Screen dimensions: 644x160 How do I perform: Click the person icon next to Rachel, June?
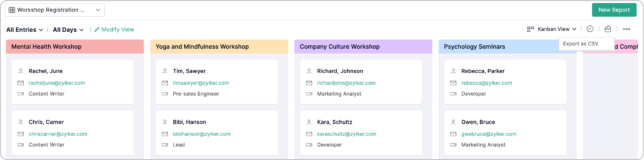click(x=21, y=71)
